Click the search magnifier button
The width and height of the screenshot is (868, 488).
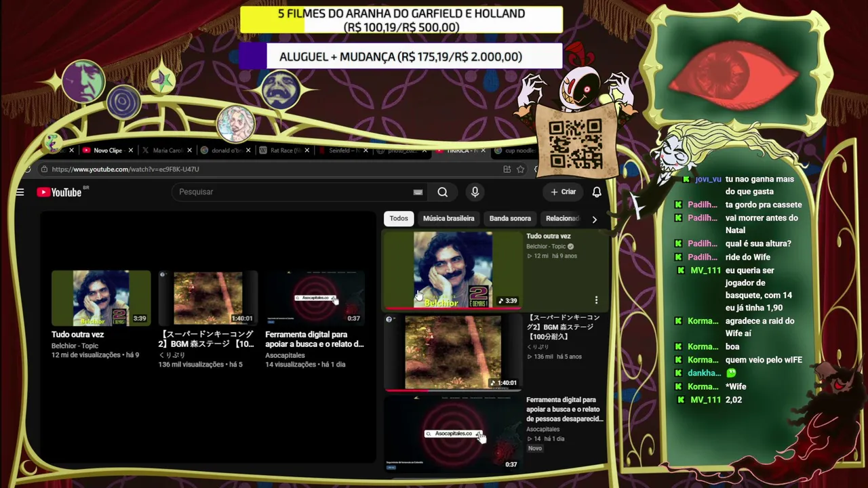(442, 192)
